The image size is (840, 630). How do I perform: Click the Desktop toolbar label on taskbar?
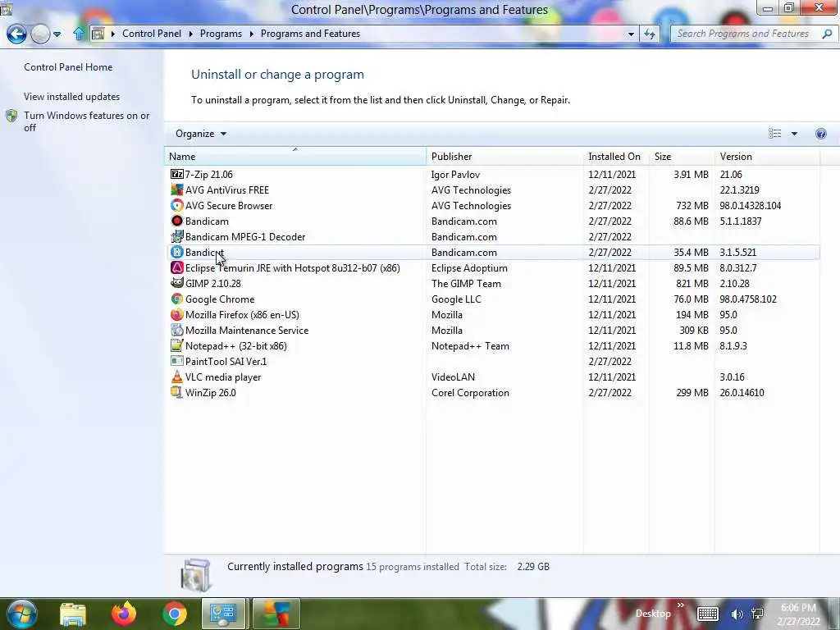(x=653, y=614)
